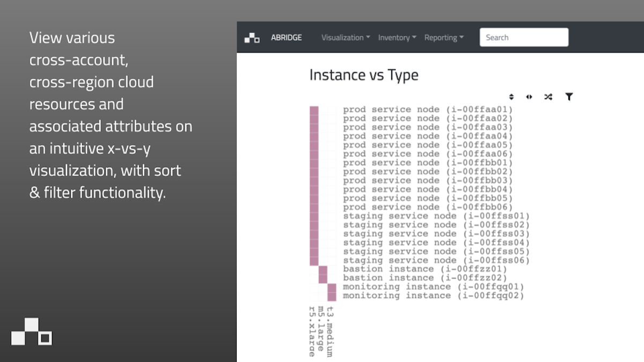Click the r5.xlarge column label
This screenshot has width=644, height=362.
point(312,331)
